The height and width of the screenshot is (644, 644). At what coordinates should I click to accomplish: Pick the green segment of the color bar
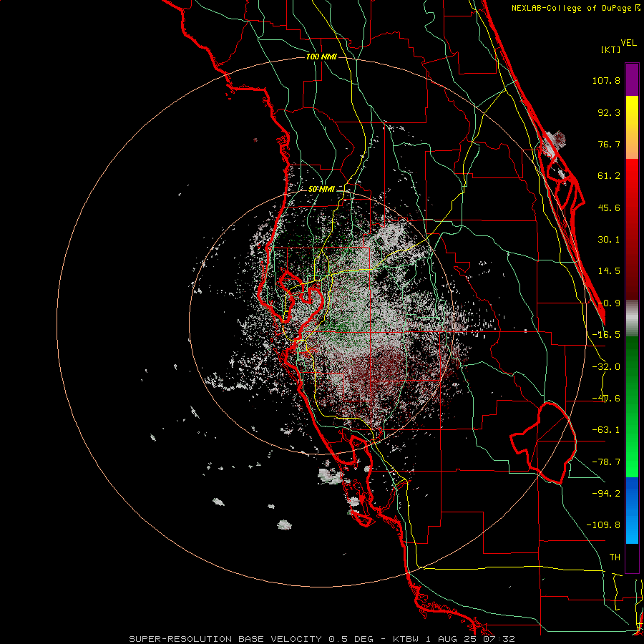pyautogui.click(x=632, y=406)
